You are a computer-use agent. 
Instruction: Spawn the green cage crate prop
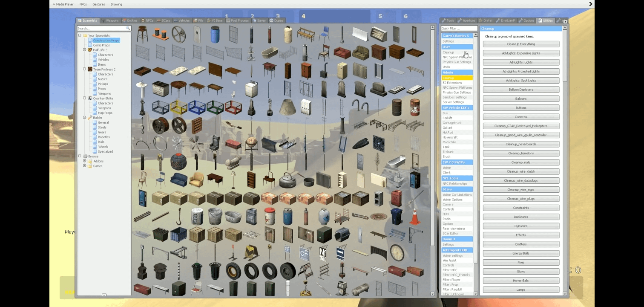pos(215,107)
